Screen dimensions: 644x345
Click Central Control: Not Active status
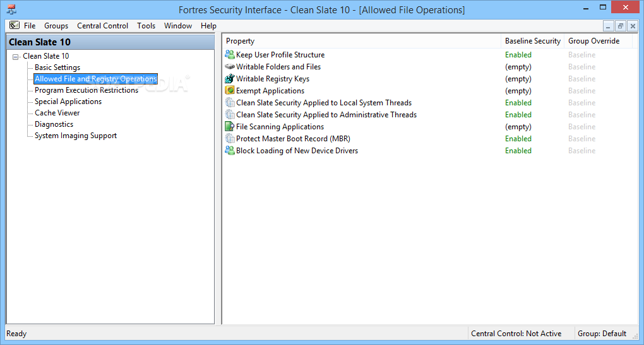click(x=516, y=334)
